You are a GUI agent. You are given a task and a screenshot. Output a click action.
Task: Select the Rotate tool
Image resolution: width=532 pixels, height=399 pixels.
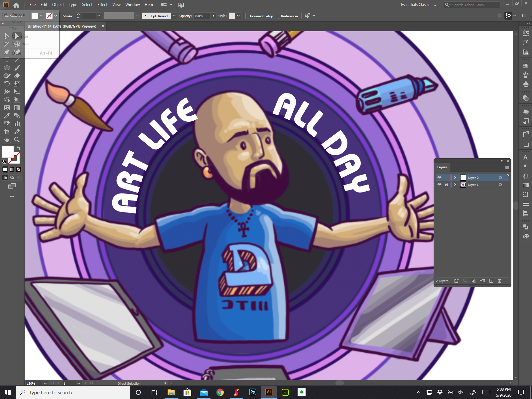click(x=7, y=84)
